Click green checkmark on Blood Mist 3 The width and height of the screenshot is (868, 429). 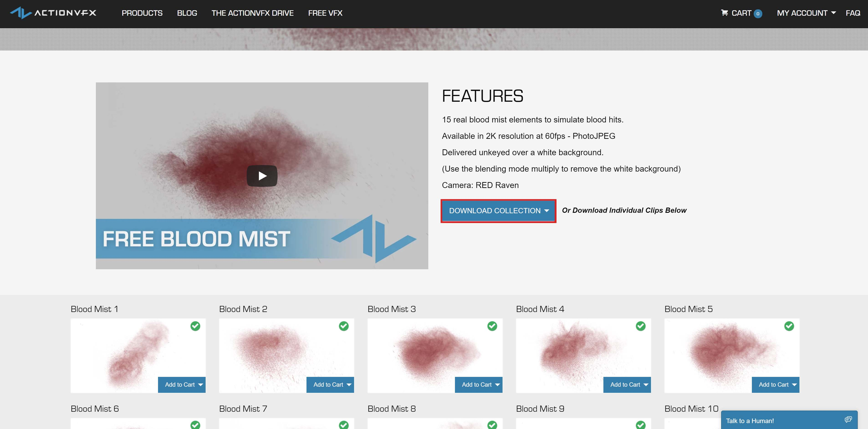click(x=492, y=326)
